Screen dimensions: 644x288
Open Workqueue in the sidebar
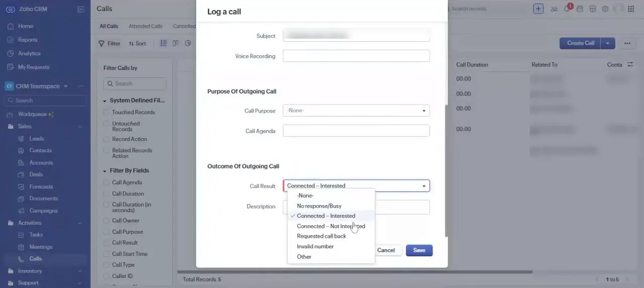(32, 114)
